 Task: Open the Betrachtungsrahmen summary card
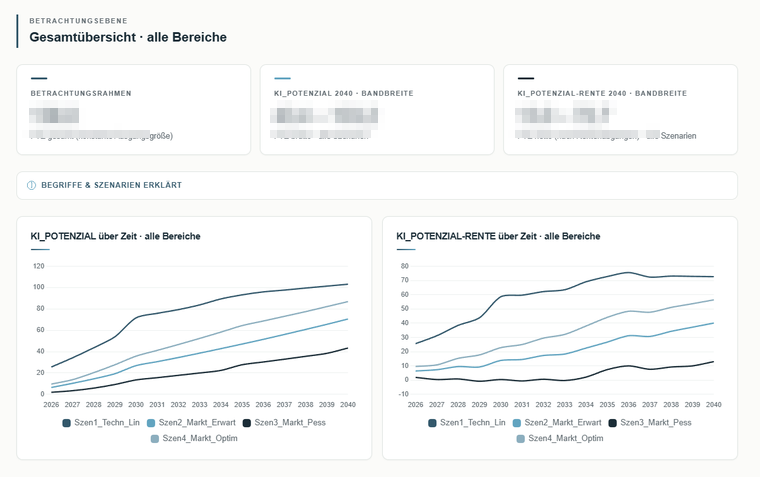134,110
